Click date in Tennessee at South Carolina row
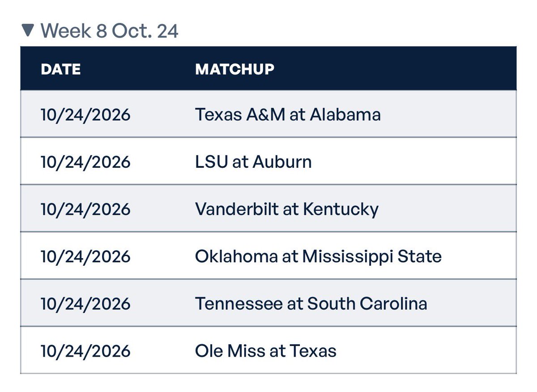This screenshot has height=392, width=537. (85, 304)
